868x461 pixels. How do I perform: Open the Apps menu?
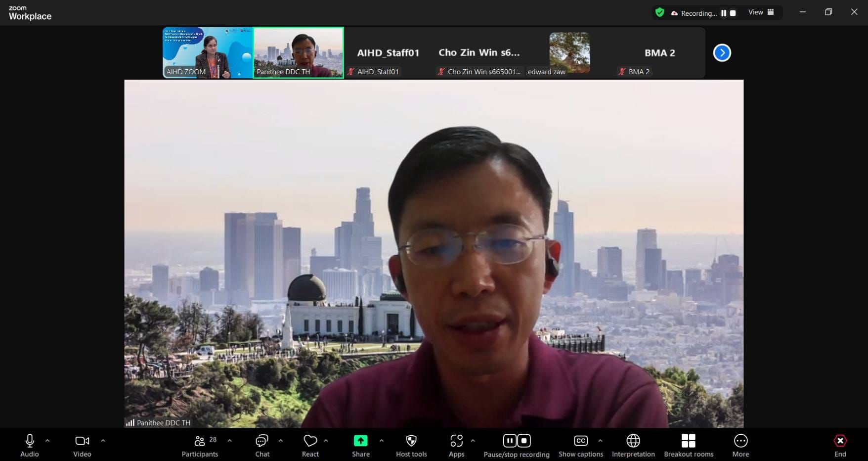(456, 446)
